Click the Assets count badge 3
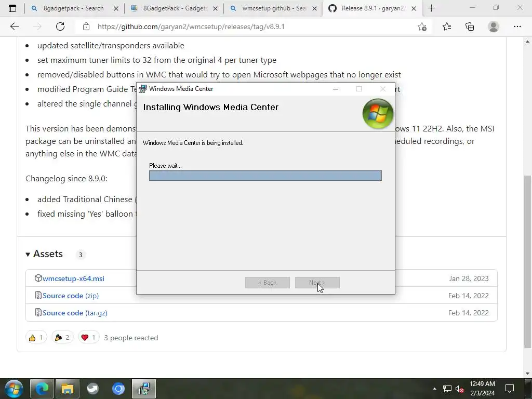The height and width of the screenshot is (399, 532). [x=81, y=255]
